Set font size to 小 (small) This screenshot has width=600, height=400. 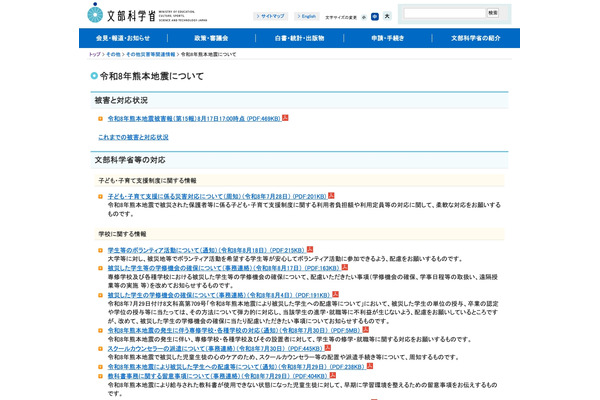tap(364, 17)
